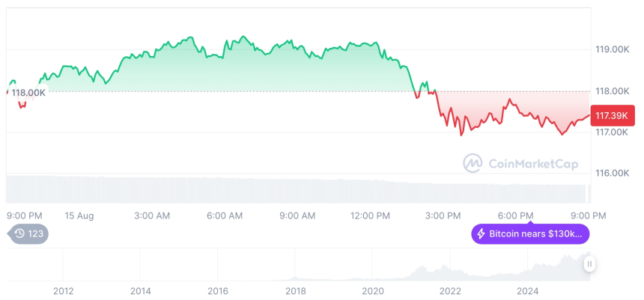Click the 118.00K opening price label

28,93
